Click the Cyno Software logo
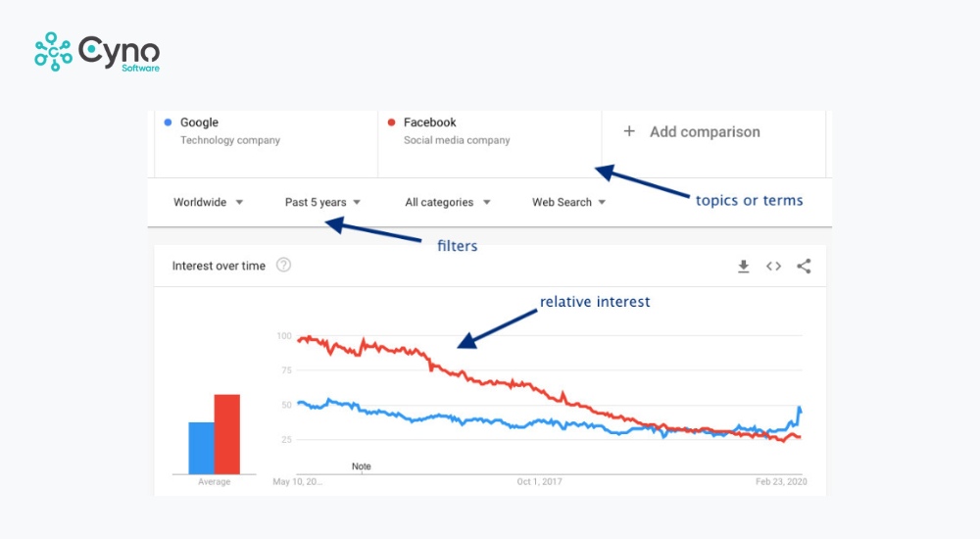This screenshot has width=980, height=539. tap(96, 52)
